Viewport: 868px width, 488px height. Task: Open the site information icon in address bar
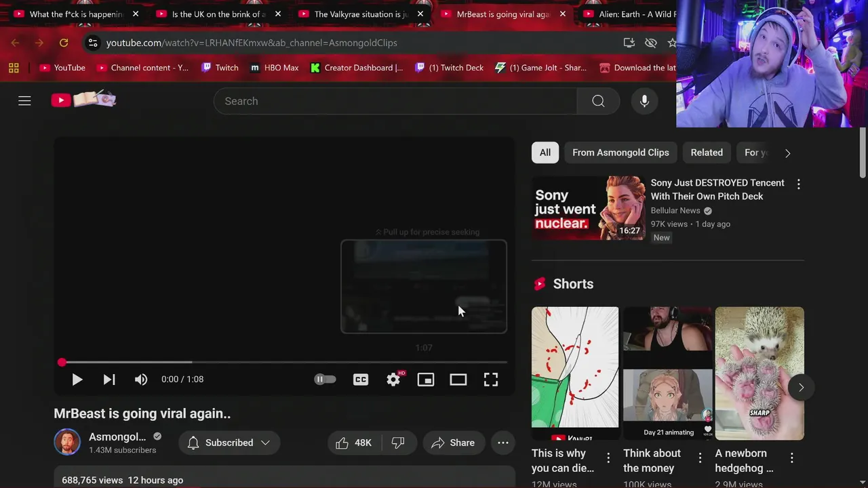[93, 43]
